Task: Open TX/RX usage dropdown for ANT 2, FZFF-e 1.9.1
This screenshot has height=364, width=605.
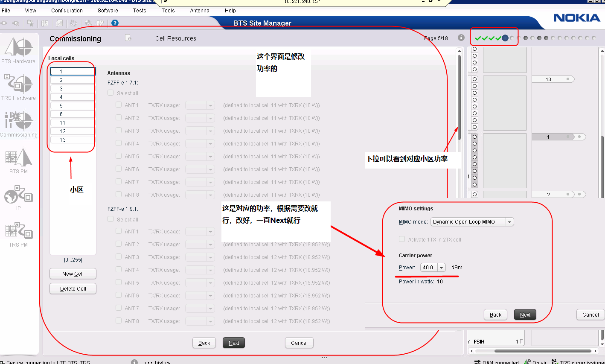Action: (x=200, y=245)
